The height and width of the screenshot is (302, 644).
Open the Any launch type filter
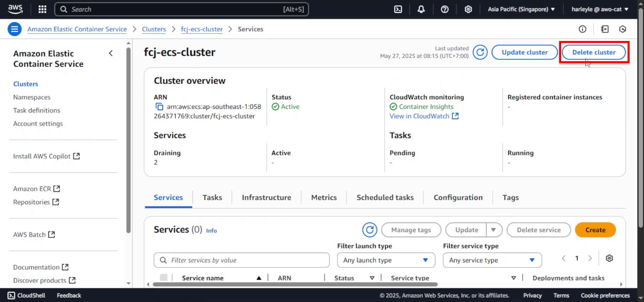(x=386, y=260)
